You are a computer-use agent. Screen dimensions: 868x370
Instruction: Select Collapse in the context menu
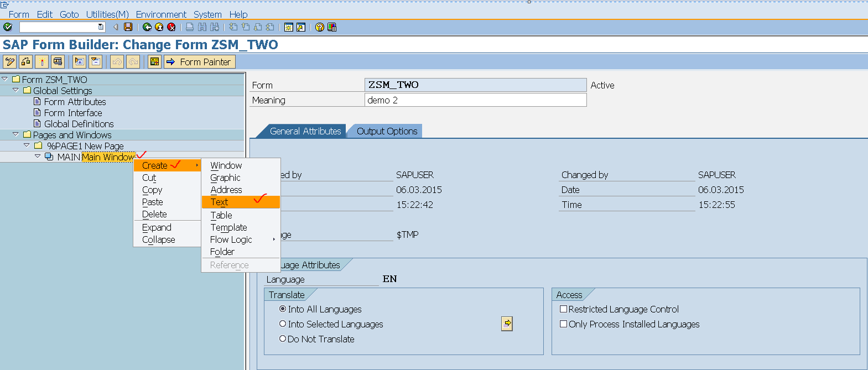pyautogui.click(x=167, y=239)
